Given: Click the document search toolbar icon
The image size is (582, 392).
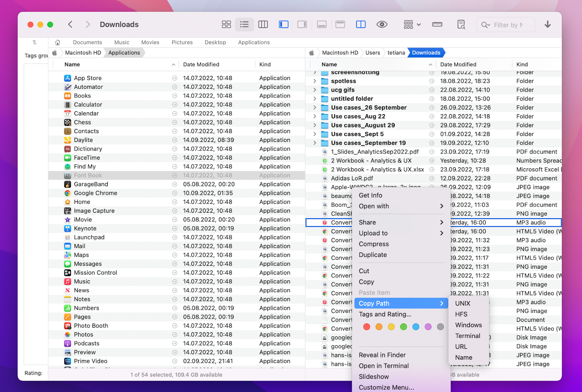Looking at the screenshot, I should pyautogui.click(x=461, y=24).
